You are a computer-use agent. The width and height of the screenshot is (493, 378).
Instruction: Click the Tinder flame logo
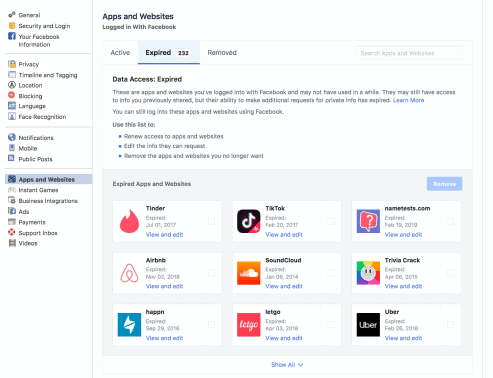(x=129, y=221)
